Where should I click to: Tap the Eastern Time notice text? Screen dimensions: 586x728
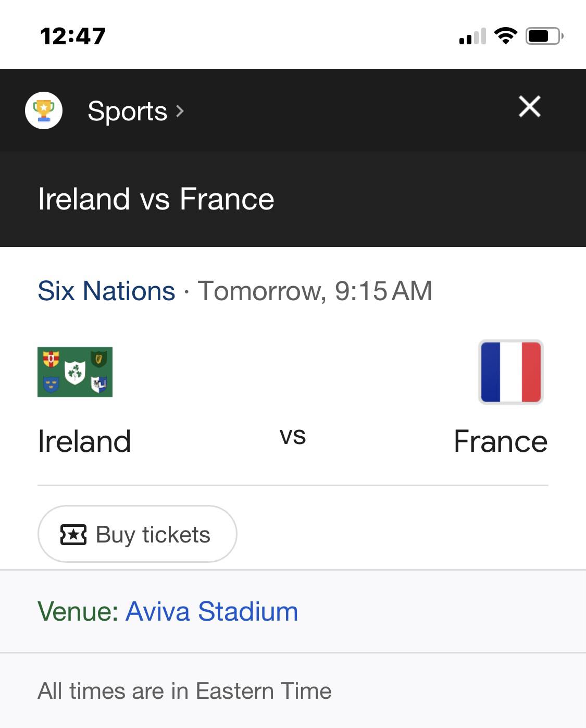[184, 691]
